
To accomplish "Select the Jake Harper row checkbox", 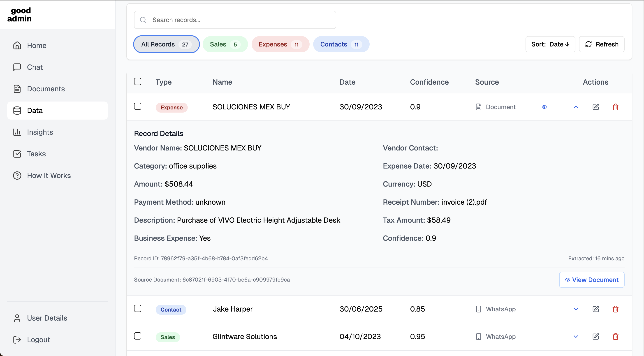I will 137,308.
